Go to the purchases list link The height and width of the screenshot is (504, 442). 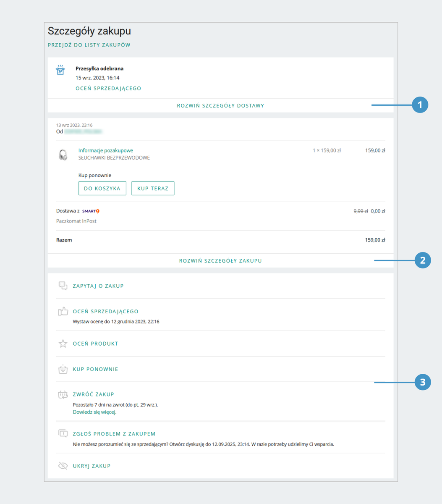pyautogui.click(x=89, y=45)
